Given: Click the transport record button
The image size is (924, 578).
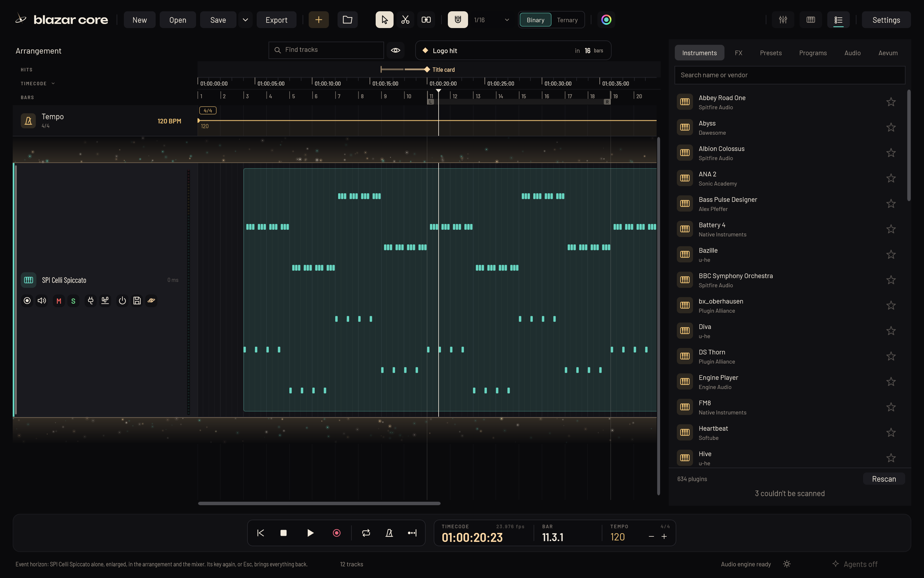Looking at the screenshot, I should pyautogui.click(x=336, y=533).
